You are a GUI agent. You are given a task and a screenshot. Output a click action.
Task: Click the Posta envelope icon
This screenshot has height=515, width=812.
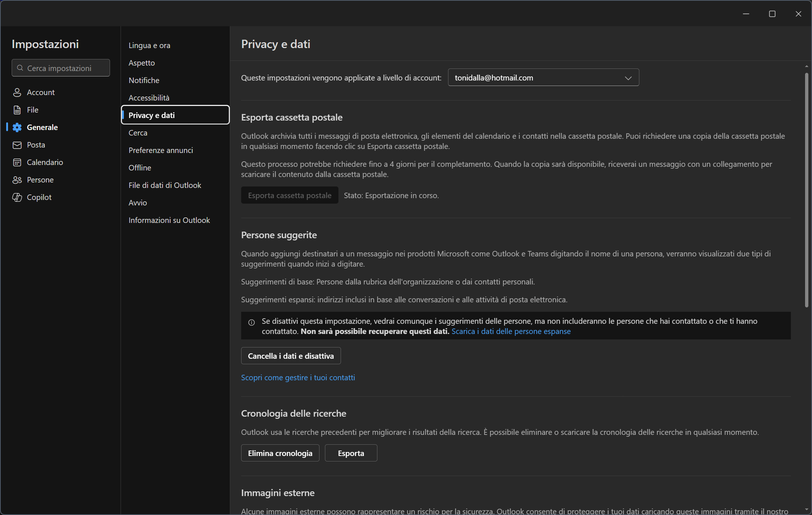pos(17,145)
